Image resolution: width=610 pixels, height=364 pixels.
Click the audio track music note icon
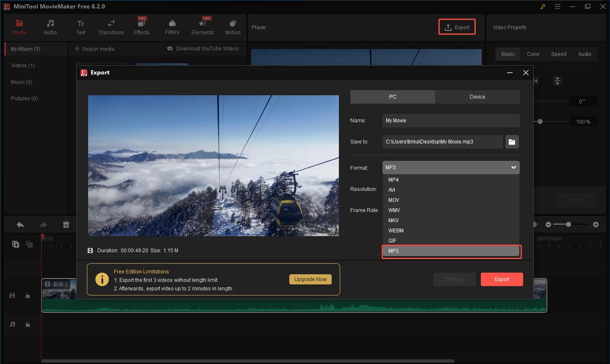pos(12,324)
